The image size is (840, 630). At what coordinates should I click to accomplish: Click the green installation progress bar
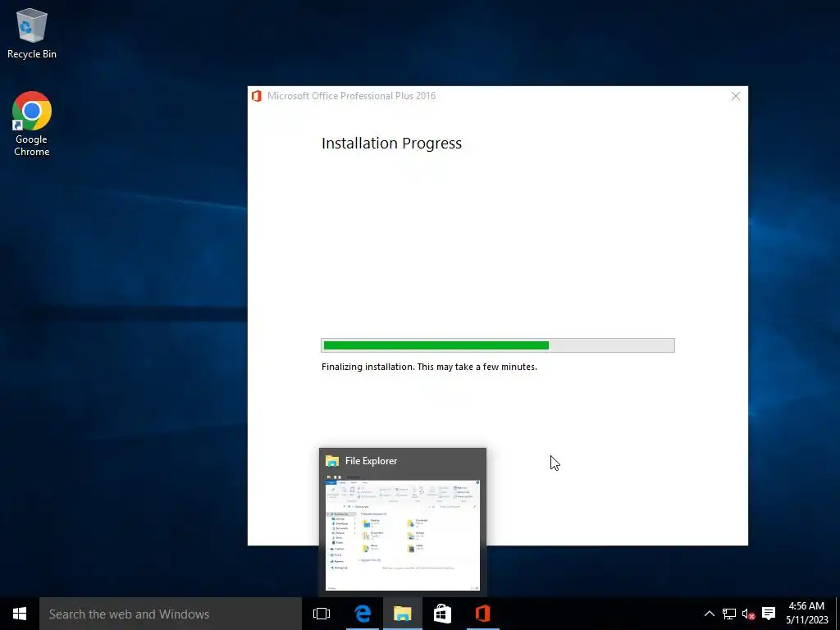pos(498,345)
